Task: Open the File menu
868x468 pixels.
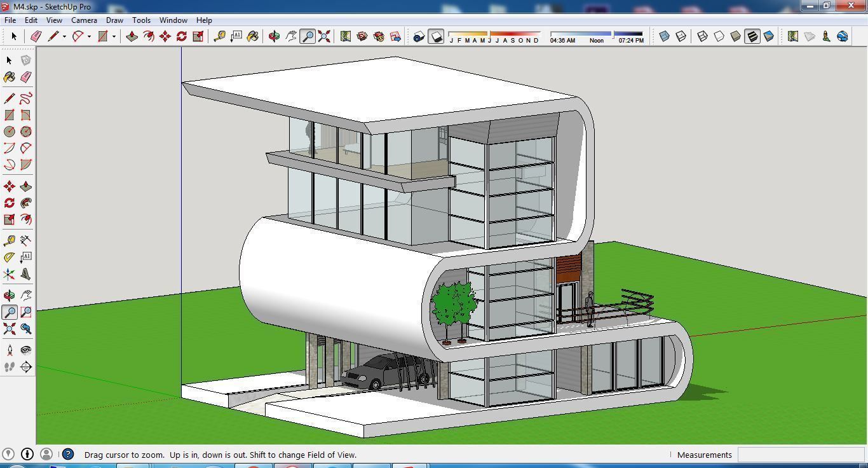Action: (10, 20)
